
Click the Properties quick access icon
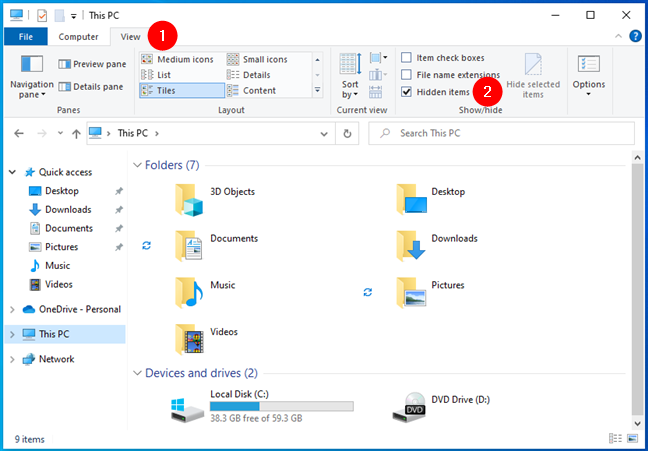42,16
